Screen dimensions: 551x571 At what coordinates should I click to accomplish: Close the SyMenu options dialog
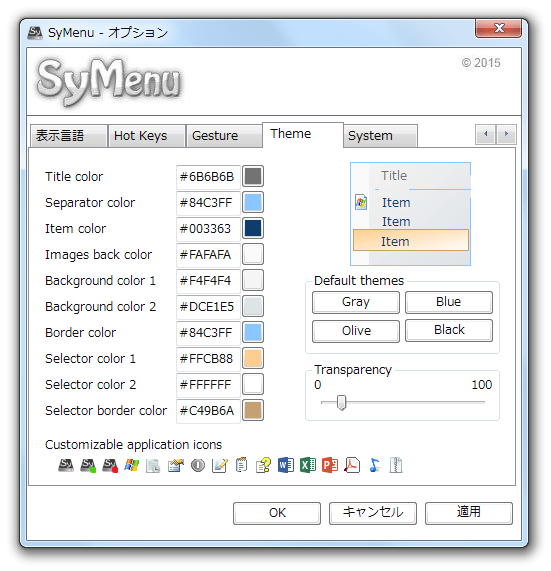(499, 28)
